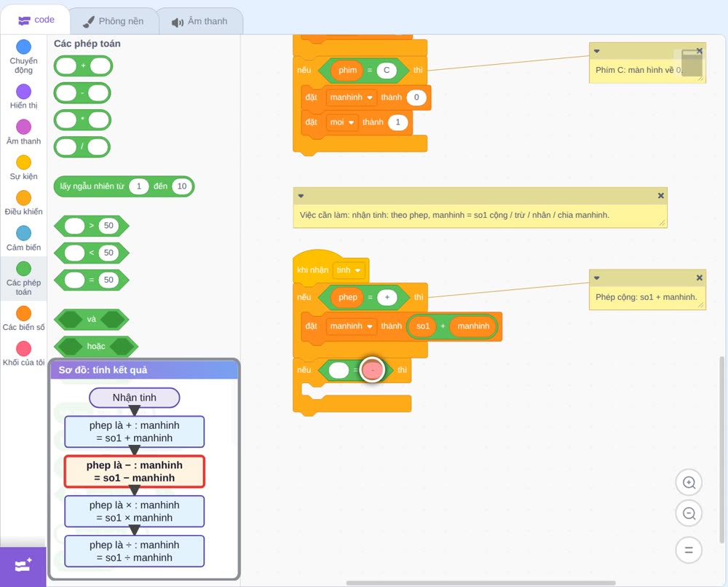Open the Cảm biến block category
The height and width of the screenshot is (587, 728).
pyautogui.click(x=24, y=239)
